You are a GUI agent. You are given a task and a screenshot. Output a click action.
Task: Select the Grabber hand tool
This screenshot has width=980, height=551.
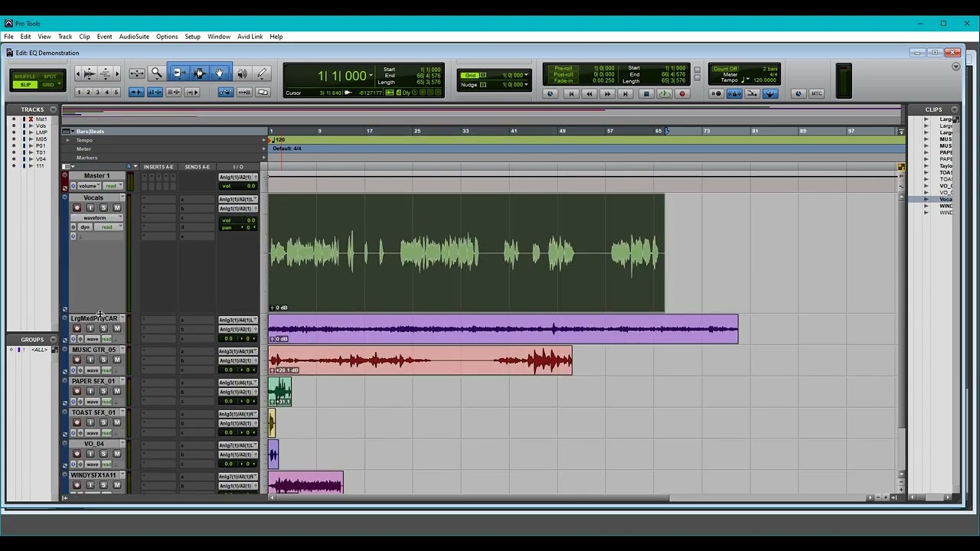pos(220,73)
